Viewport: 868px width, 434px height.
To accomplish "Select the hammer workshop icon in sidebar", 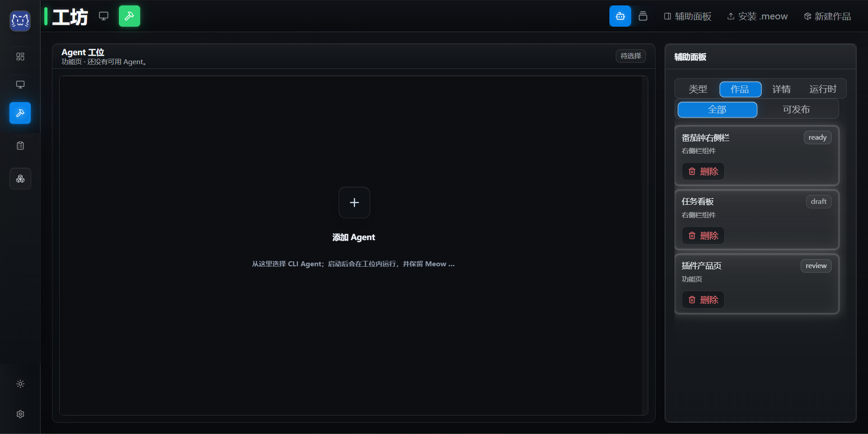I will coord(20,113).
